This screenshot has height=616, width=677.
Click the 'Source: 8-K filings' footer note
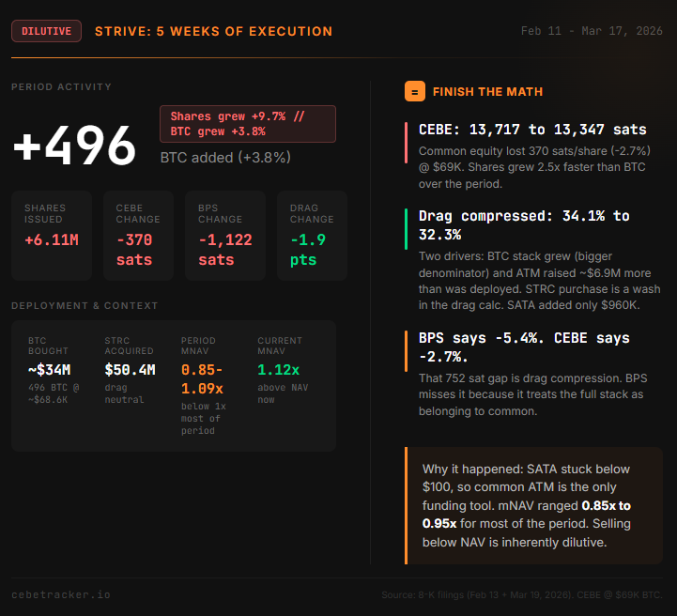[x=521, y=594]
